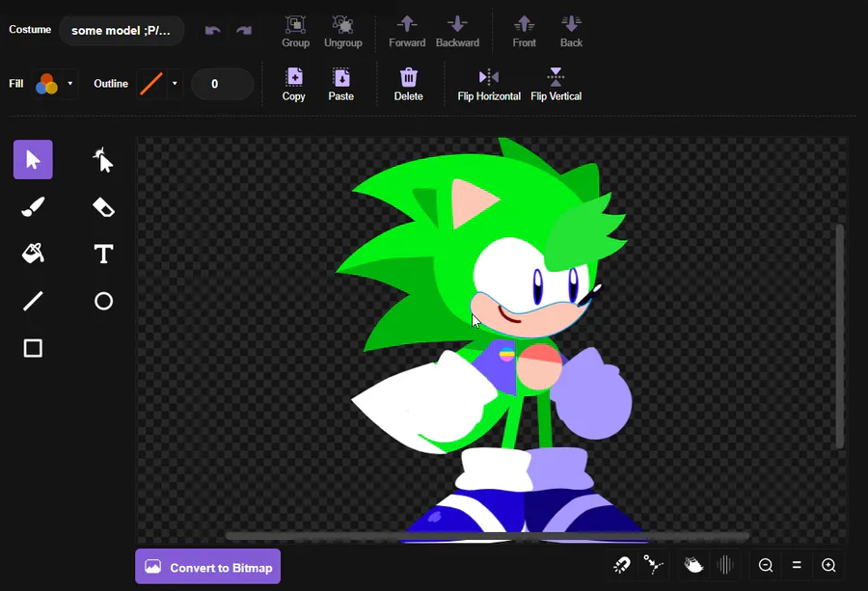Click the canvas vertical scrollbar

(x=840, y=336)
